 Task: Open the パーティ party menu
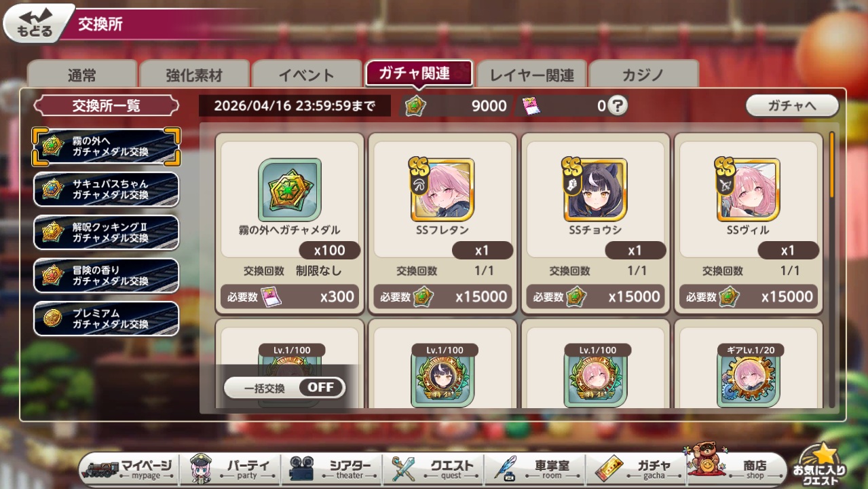coord(231,469)
